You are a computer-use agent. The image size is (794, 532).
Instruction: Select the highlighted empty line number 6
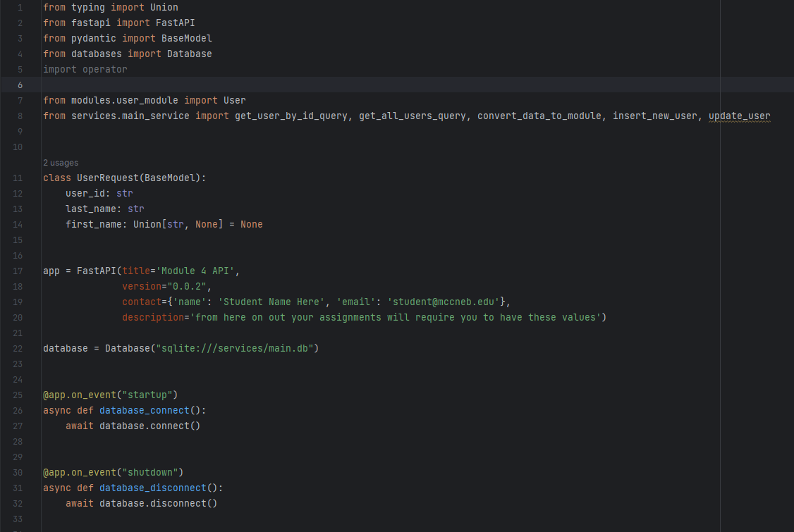(20, 85)
